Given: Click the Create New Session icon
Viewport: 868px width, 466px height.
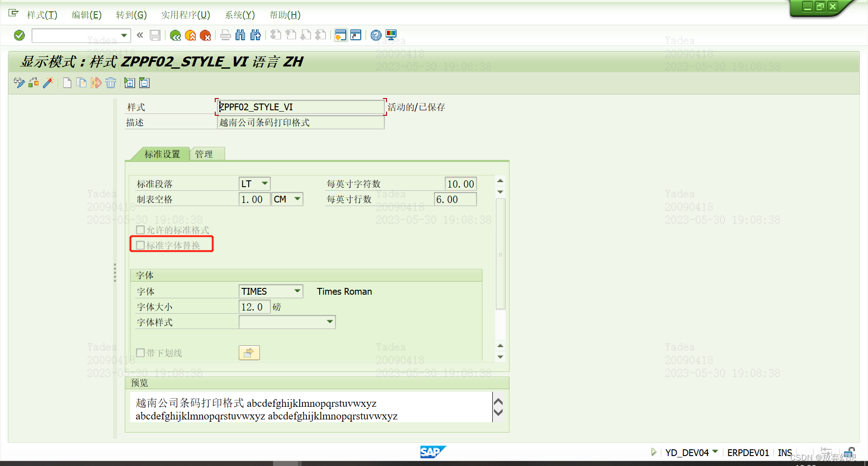Looking at the screenshot, I should pyautogui.click(x=341, y=35).
